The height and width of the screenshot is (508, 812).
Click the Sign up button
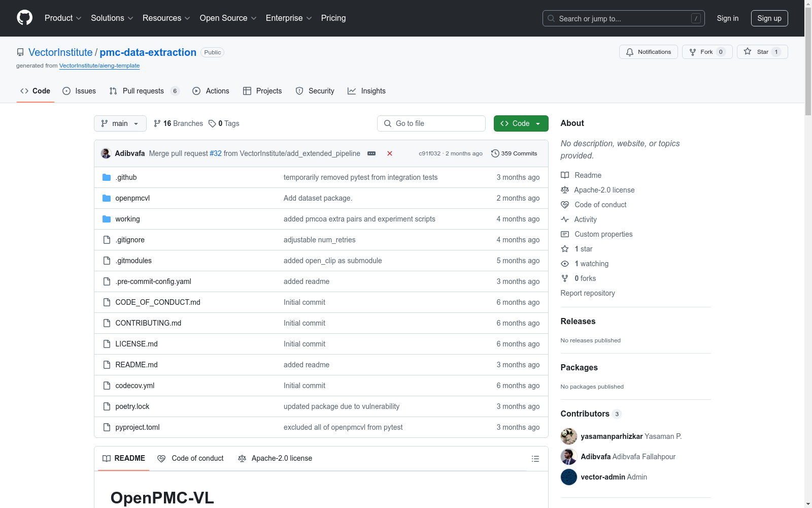point(769,18)
